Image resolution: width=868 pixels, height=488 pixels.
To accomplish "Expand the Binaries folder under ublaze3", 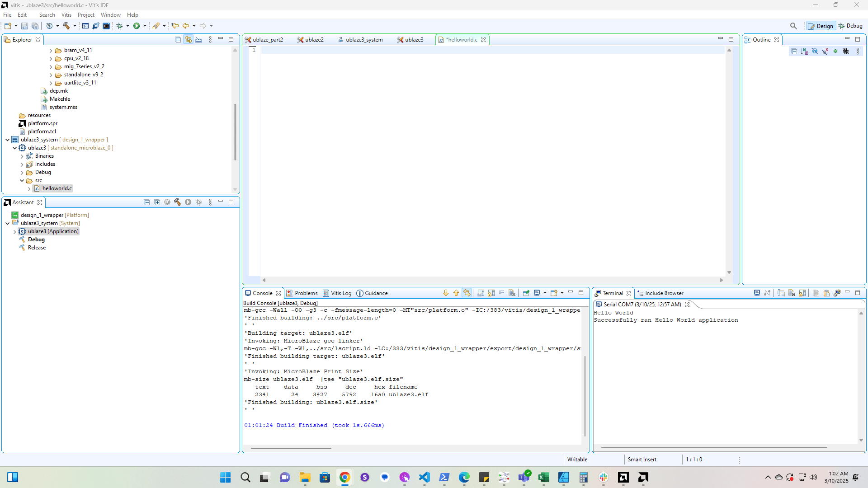I will click(x=22, y=156).
